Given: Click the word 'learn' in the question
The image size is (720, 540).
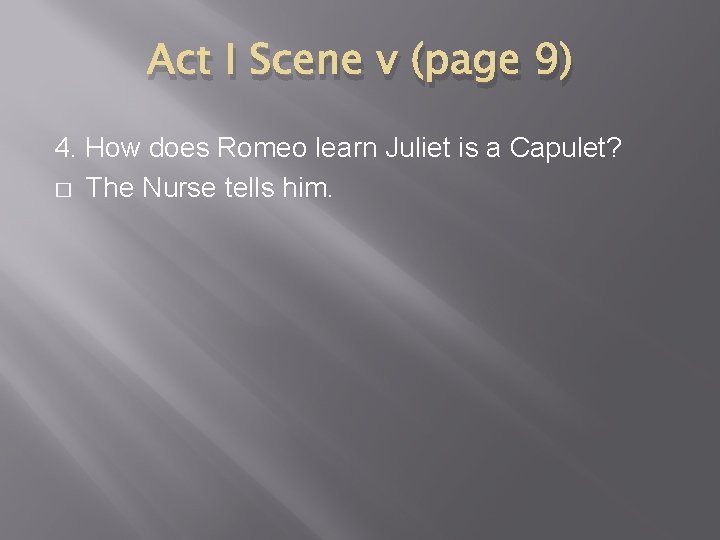Looking at the screenshot, I should (x=343, y=150).
